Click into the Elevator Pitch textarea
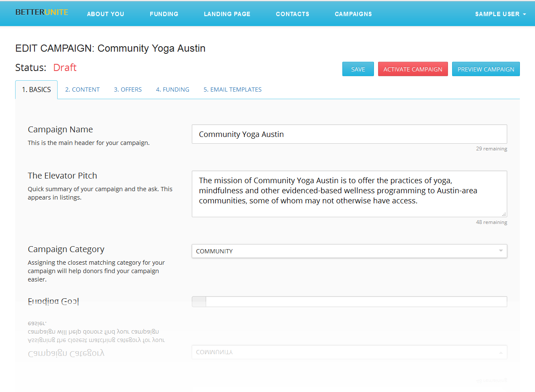The height and width of the screenshot is (392, 535). pyautogui.click(x=350, y=194)
